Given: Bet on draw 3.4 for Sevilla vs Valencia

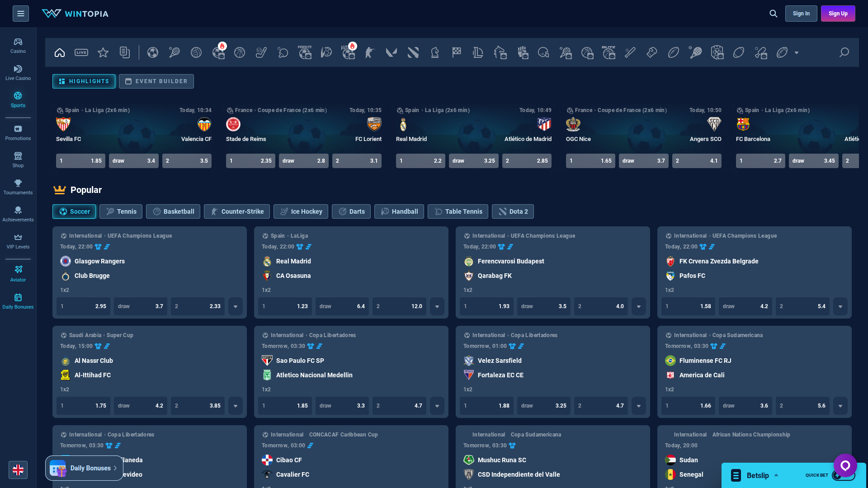Looking at the screenshot, I should (x=133, y=161).
